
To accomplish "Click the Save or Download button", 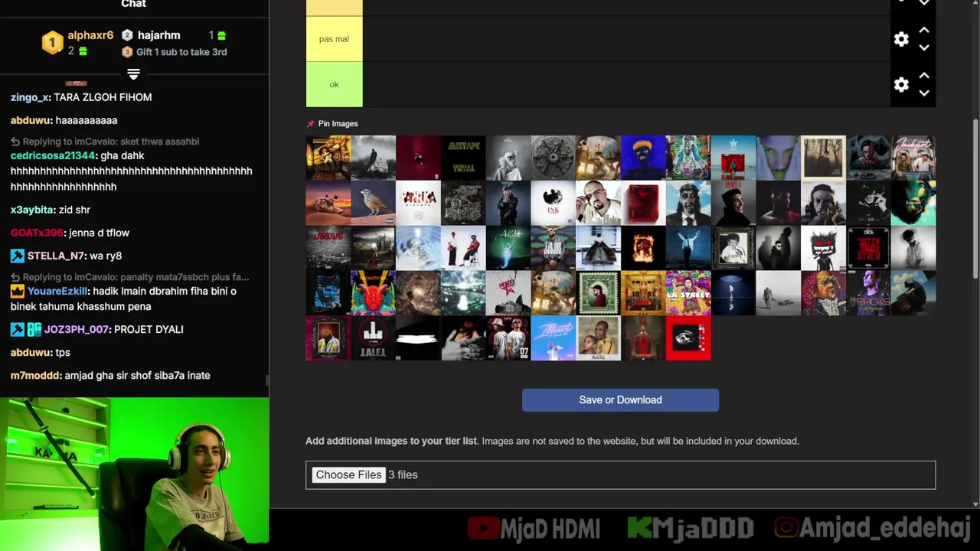I will point(620,399).
